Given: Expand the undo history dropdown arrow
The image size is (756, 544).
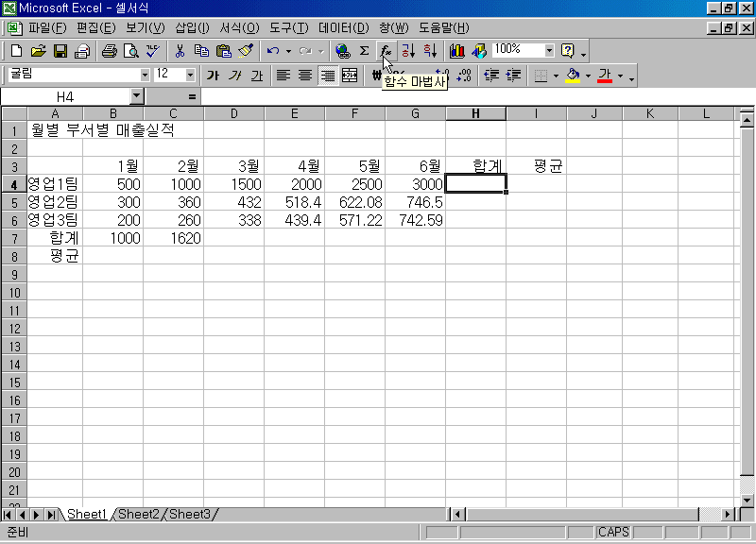Looking at the screenshot, I should [288, 51].
